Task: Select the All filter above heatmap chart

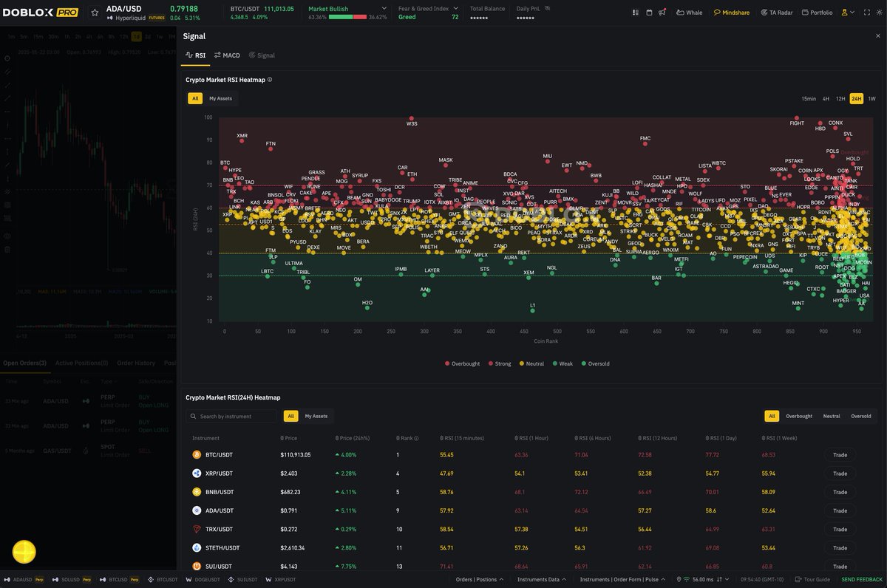Action: click(195, 98)
